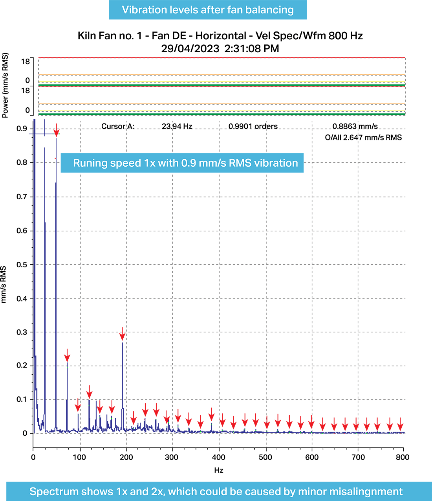Select the y-axis tick label 0.5
The width and height of the screenshot is (432, 504).
click(x=22, y=265)
